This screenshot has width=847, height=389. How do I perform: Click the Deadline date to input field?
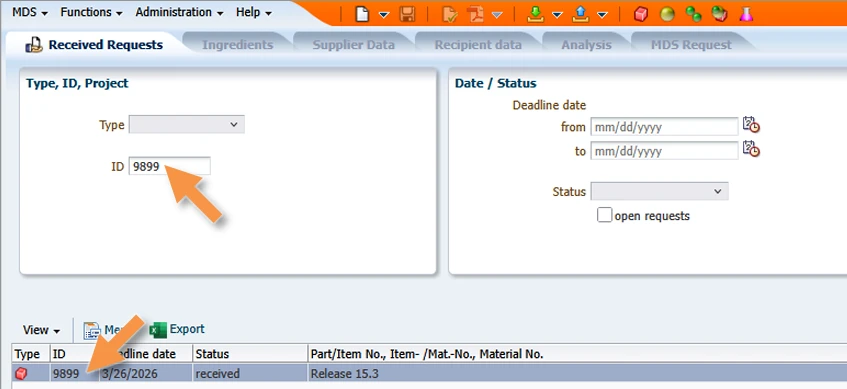tap(664, 151)
